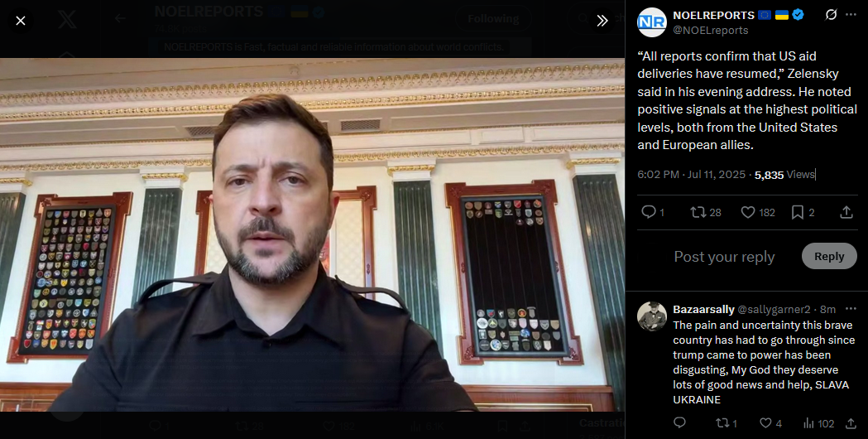Viewport: 868px width, 439px height.
Task: Share Bazaarsally's comment
Action: pos(851,423)
